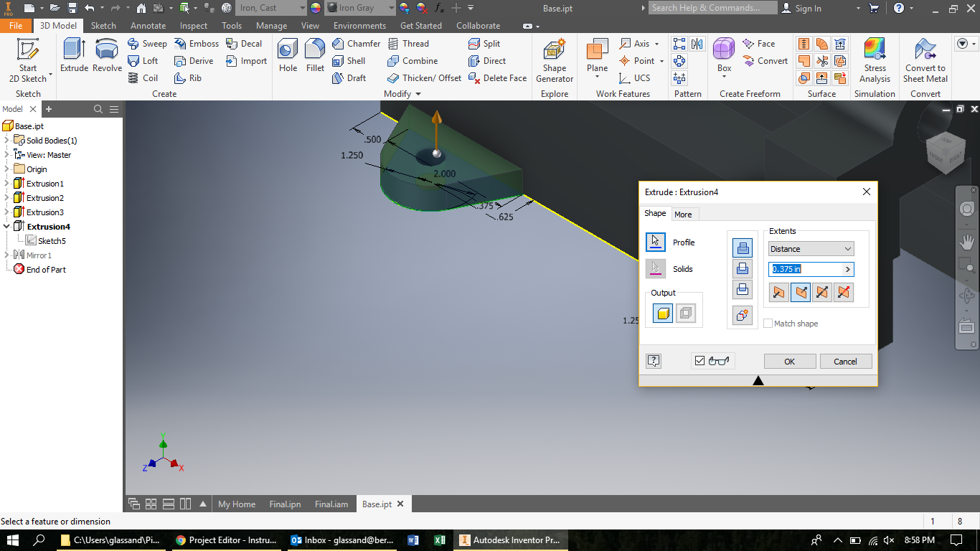Open the Extents Distance dropdown
This screenshot has height=551, width=980.
tap(811, 249)
